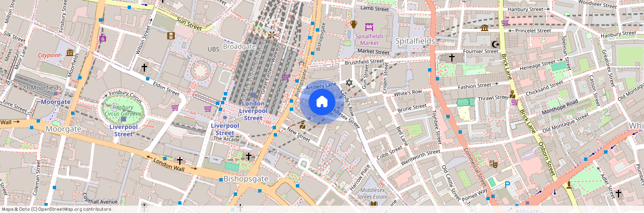Click the church cross on London Wall
The width and height of the screenshot is (644, 213).
click(179, 160)
